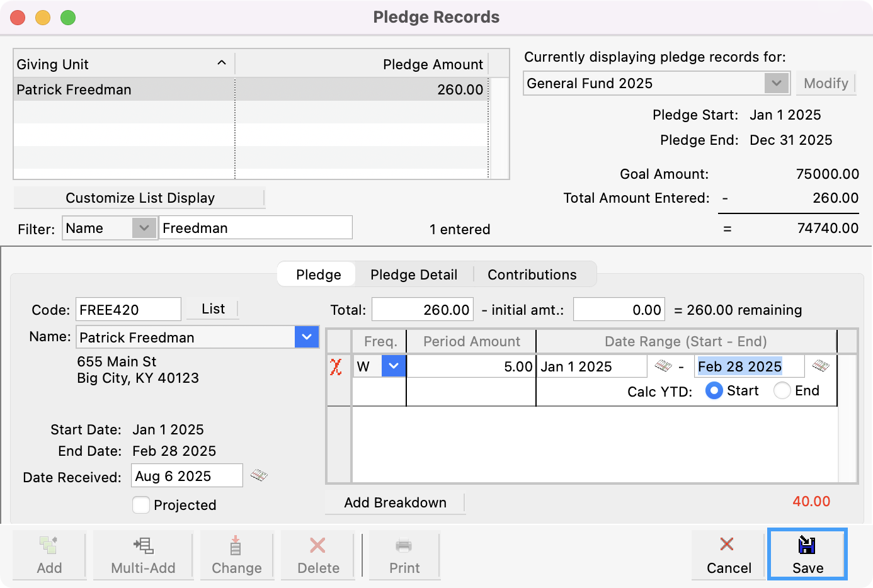Open the General Fund 2025 fund dropdown
Screen dimensions: 873x588
pos(776,82)
